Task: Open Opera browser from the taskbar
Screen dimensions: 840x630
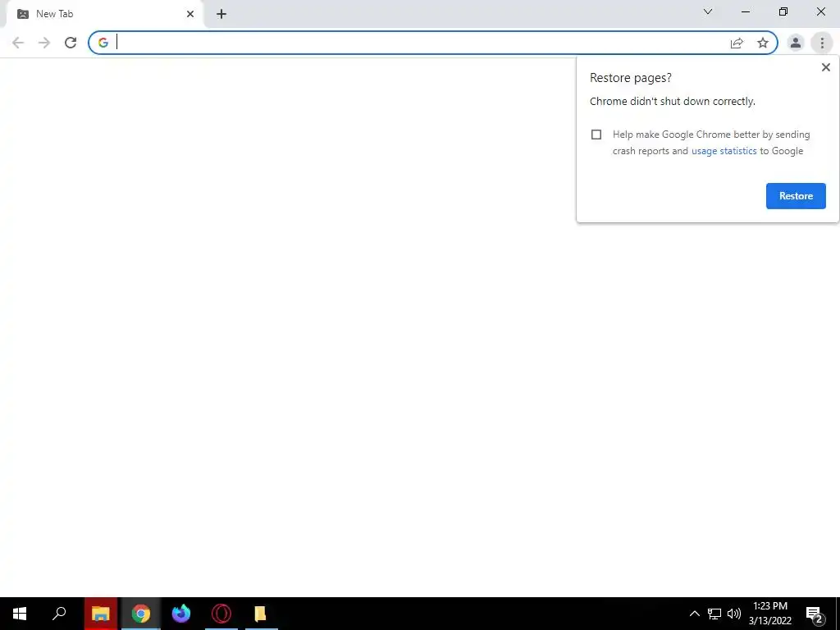Action: (x=221, y=614)
